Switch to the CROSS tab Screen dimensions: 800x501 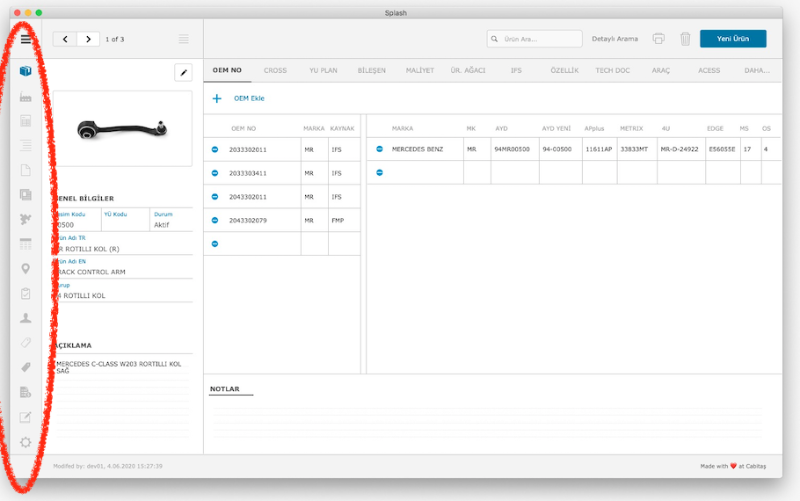(x=275, y=71)
